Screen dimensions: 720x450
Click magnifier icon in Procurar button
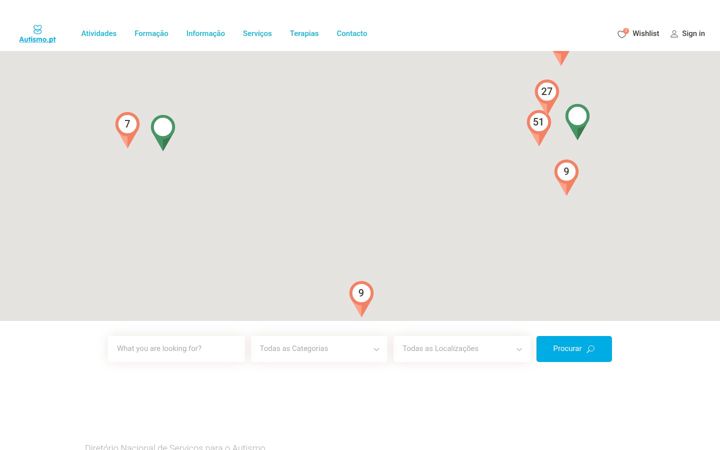pos(591,349)
